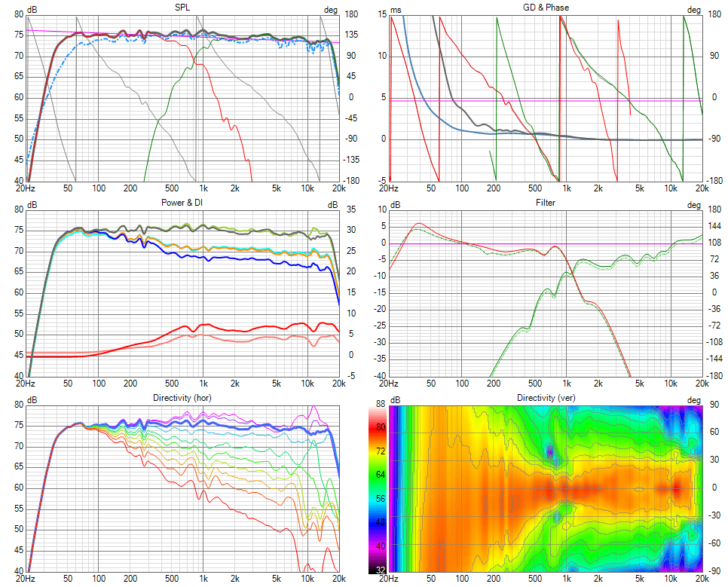Click the "56" value on the color scale
This screenshot has height=587, width=728.
tap(381, 498)
